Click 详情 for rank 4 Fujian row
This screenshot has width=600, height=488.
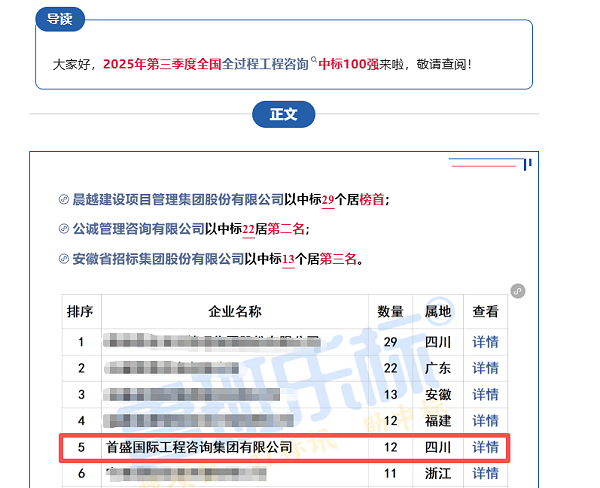click(485, 420)
